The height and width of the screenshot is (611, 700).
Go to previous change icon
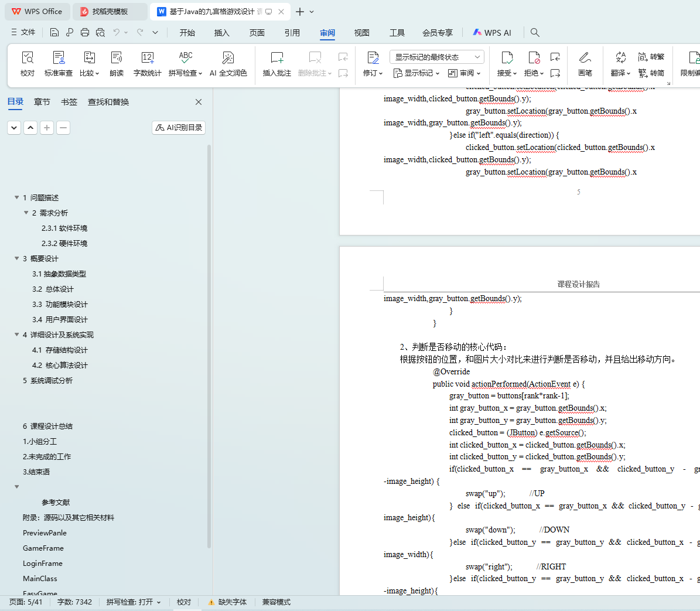coord(555,57)
